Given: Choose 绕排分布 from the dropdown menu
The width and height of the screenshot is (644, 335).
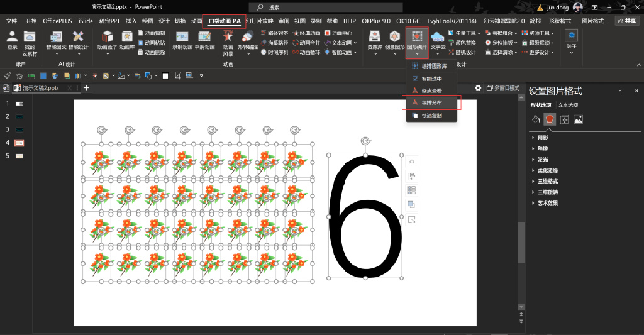Looking at the screenshot, I should point(431,102).
